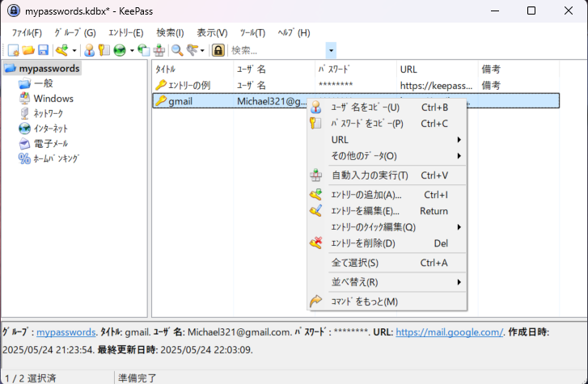This screenshot has width=588, height=384.
Task: Click the Show entries toolbar icon
Action: (192, 50)
